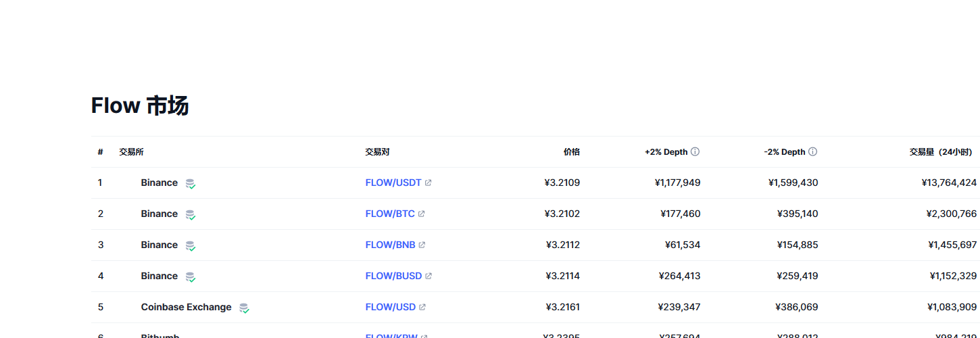The width and height of the screenshot is (980, 338).
Task: Select the depth value ¥264,413
Action: (680, 276)
